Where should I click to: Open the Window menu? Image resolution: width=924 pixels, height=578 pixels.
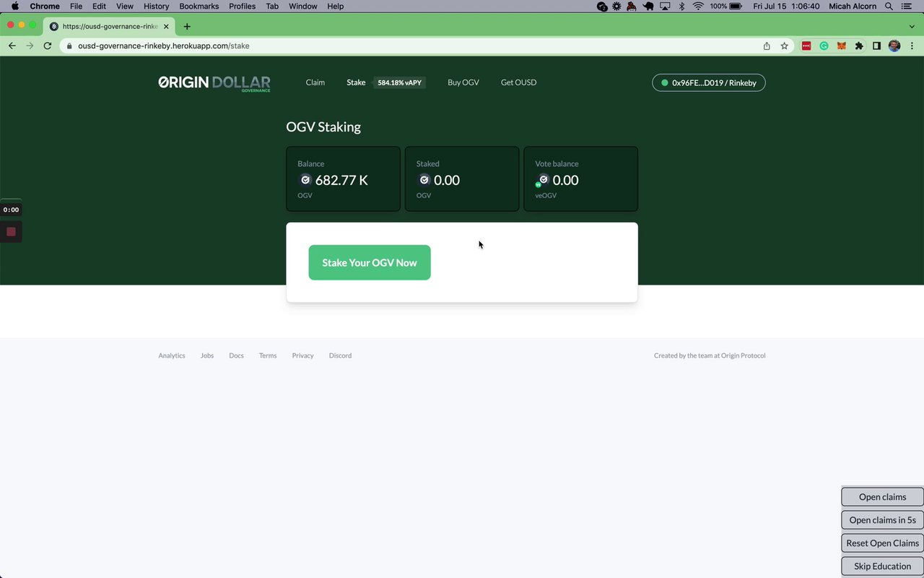pyautogui.click(x=302, y=6)
